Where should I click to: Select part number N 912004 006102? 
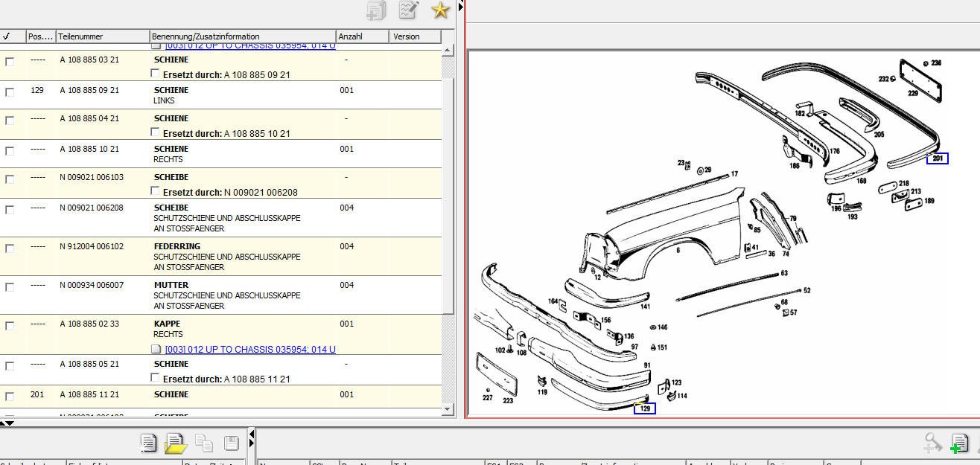(92, 246)
